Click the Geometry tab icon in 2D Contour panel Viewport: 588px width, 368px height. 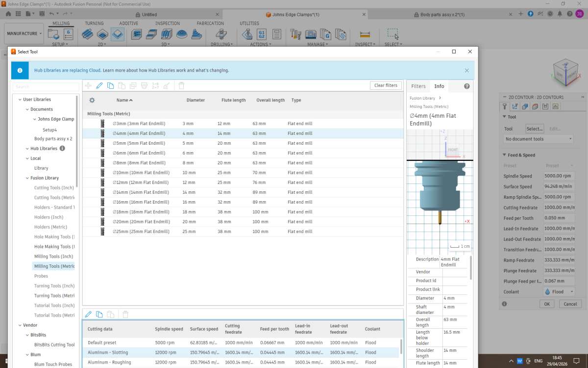[x=515, y=106]
